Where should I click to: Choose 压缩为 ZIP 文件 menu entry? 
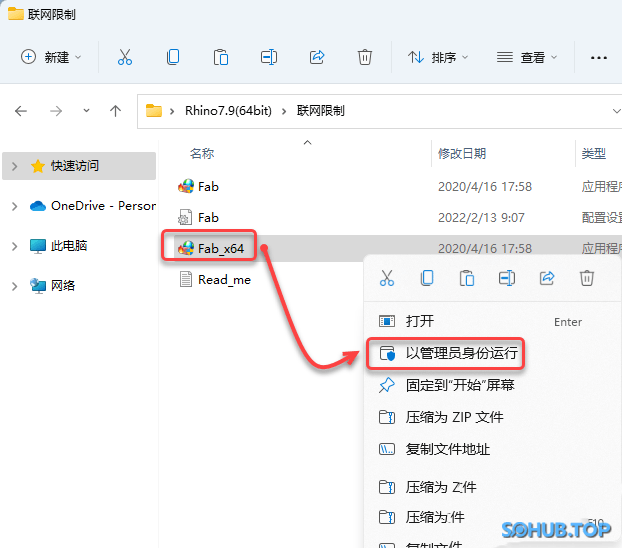(490, 417)
